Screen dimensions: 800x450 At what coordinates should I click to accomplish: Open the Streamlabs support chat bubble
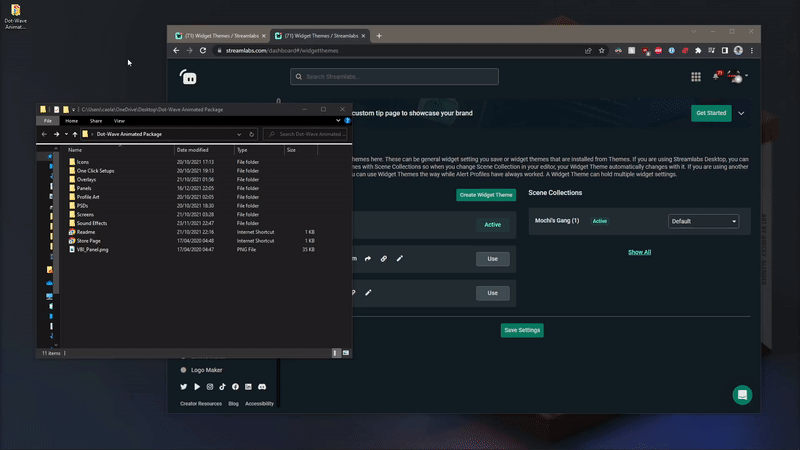pyautogui.click(x=742, y=395)
